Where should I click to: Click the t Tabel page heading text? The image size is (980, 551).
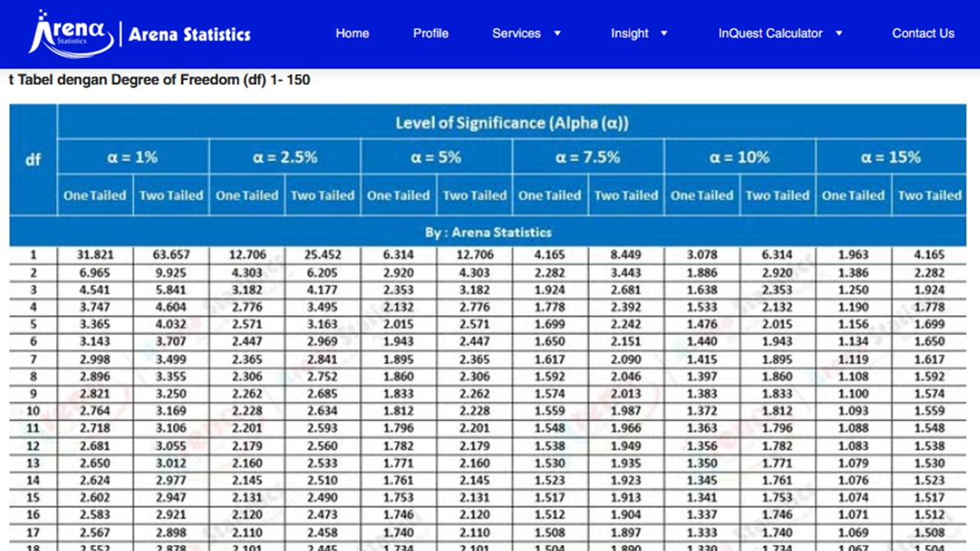click(158, 80)
